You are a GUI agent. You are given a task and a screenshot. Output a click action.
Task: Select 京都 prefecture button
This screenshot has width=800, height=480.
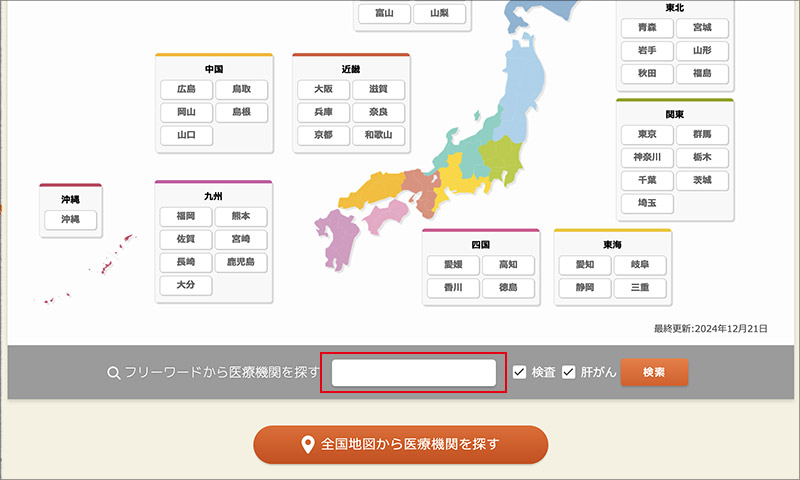pyautogui.click(x=323, y=135)
